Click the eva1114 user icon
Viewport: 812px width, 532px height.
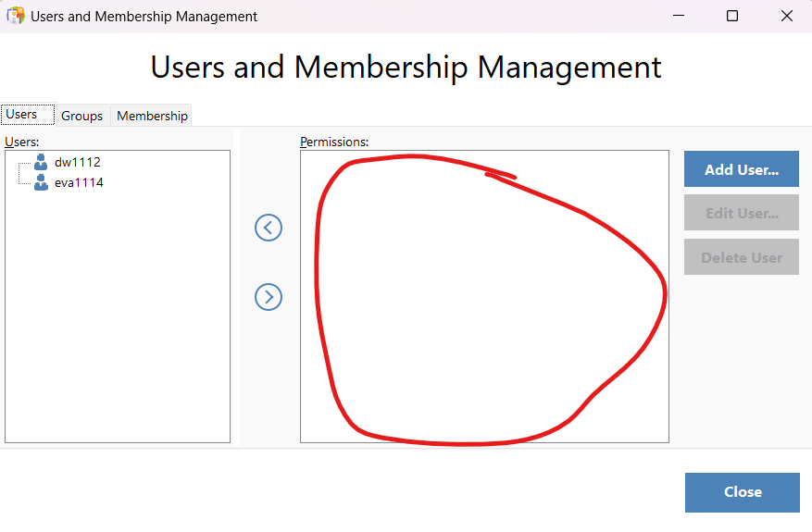41,182
